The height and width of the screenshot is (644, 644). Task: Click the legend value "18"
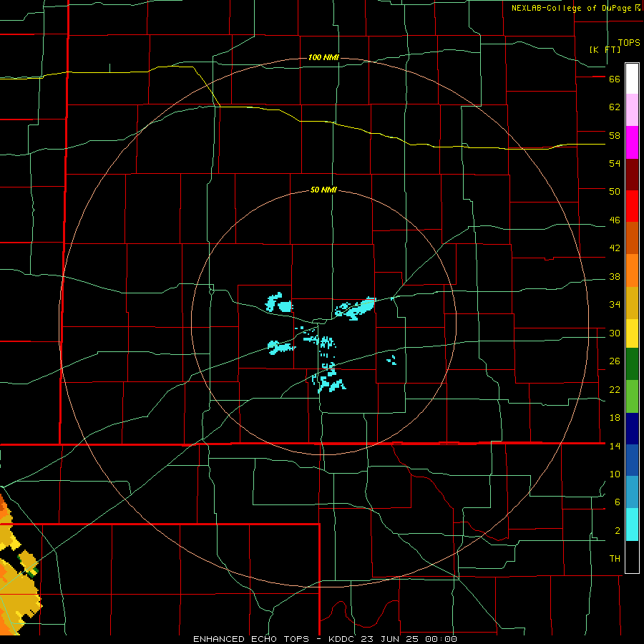pos(615,418)
